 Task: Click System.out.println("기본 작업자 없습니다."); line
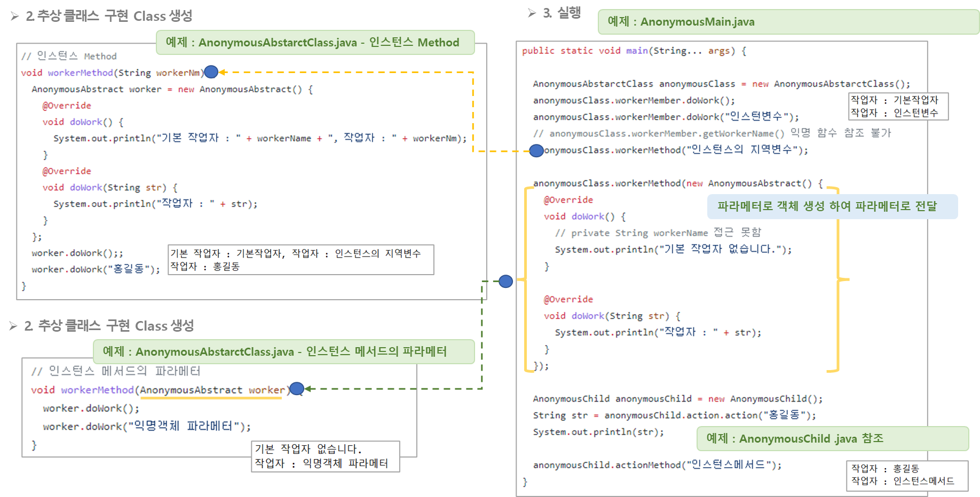[x=673, y=249]
